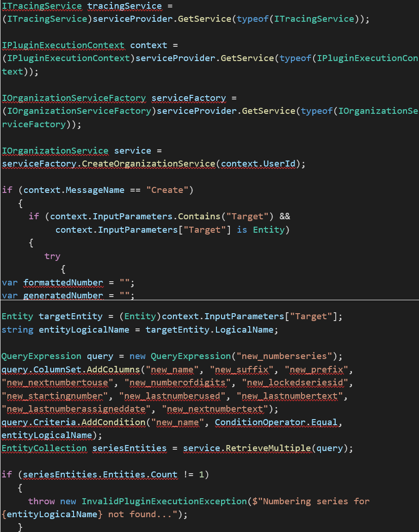Click query.Criteria.AddCondition call

73,422
